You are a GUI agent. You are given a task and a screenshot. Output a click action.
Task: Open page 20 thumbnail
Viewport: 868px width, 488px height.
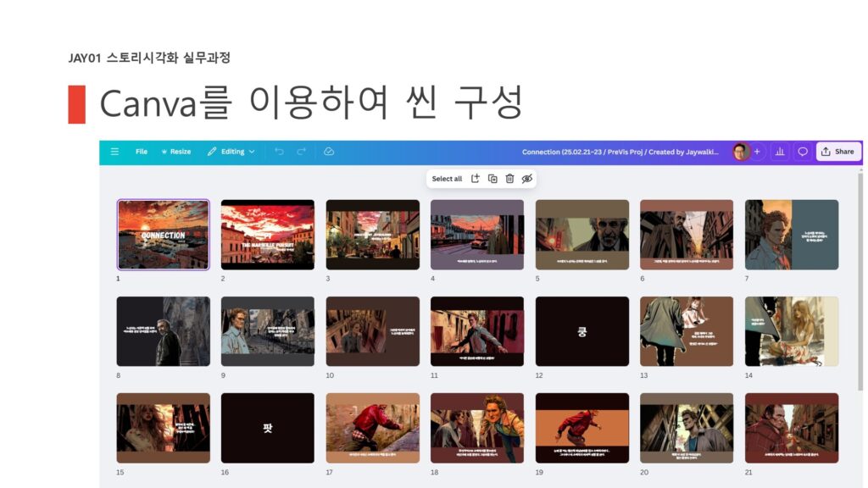click(687, 428)
